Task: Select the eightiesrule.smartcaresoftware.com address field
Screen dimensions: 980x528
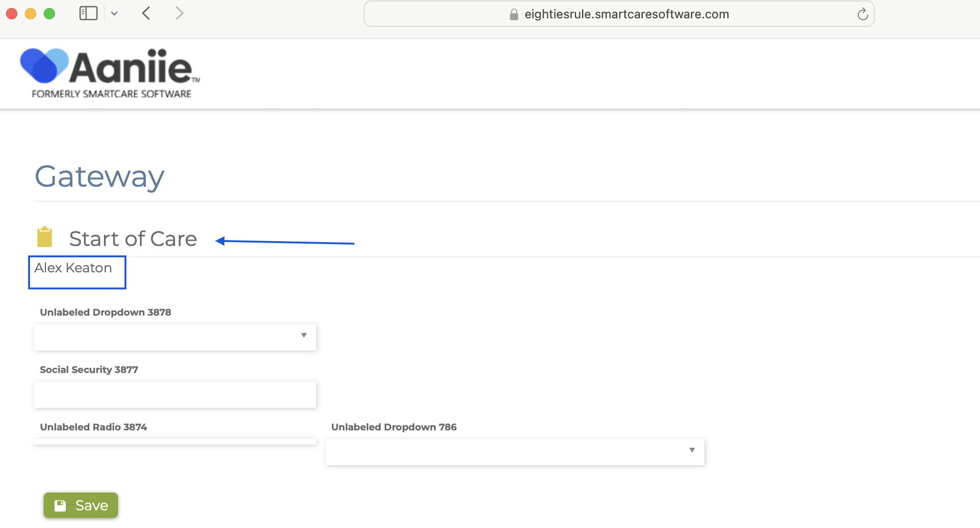Action: click(x=619, y=14)
